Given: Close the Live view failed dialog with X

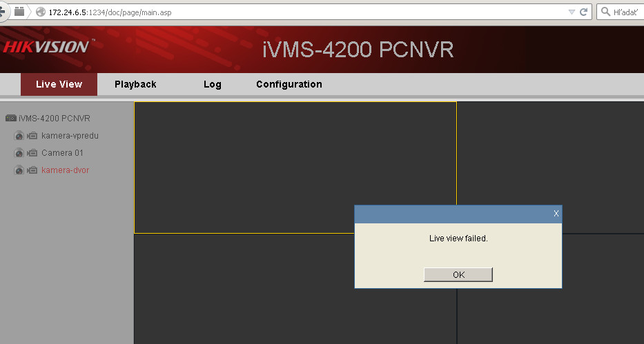Looking at the screenshot, I should click(556, 213).
